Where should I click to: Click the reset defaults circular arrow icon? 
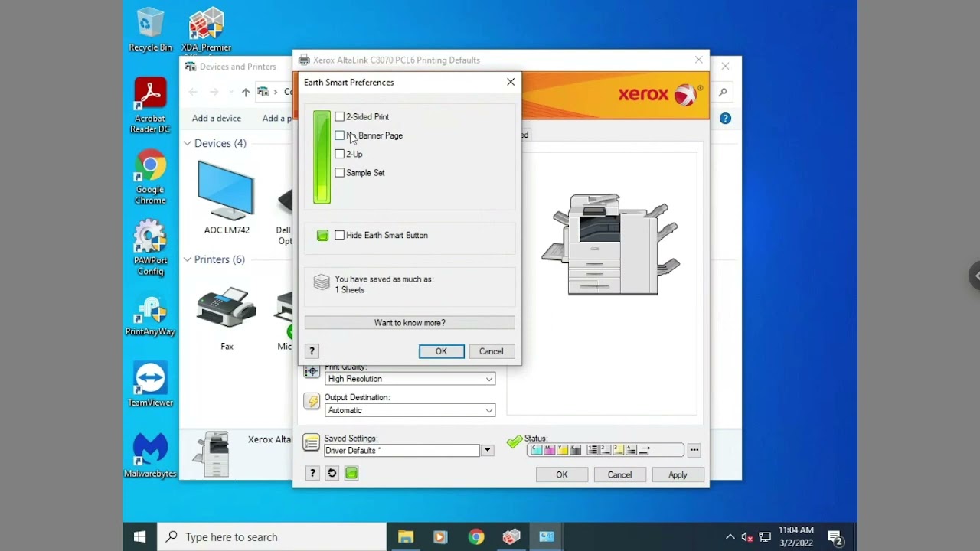click(x=332, y=473)
